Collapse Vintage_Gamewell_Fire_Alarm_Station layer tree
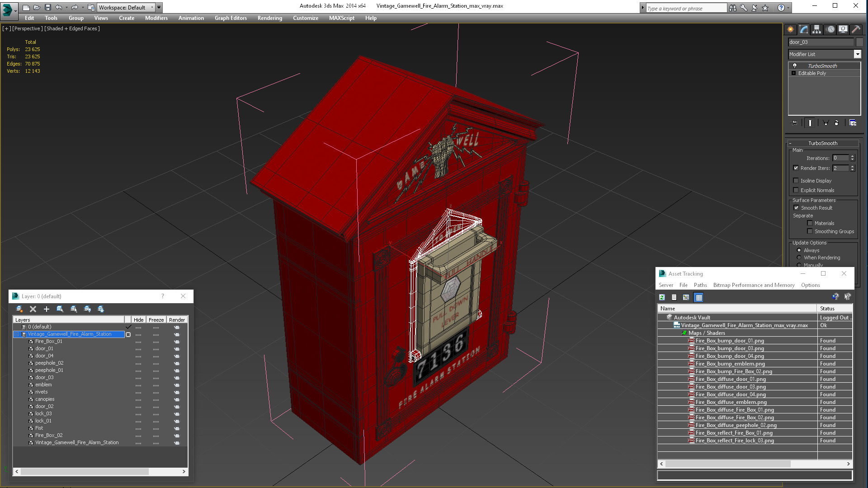The width and height of the screenshot is (868, 488). pos(17,334)
